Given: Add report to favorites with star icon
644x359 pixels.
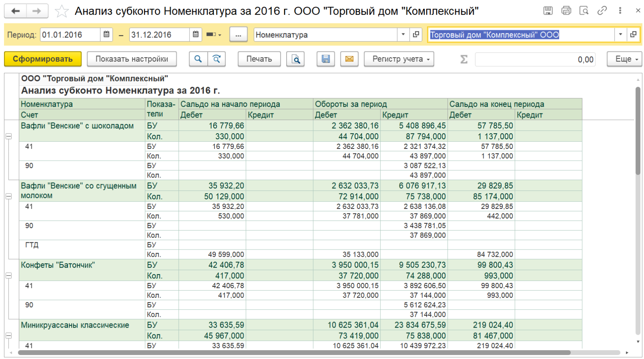Looking at the screenshot, I should [62, 11].
